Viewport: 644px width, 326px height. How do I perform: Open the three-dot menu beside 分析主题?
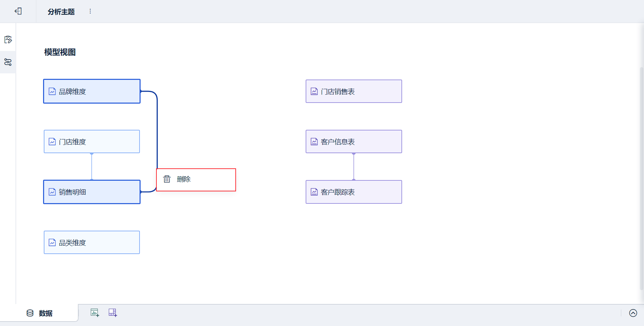90,11
